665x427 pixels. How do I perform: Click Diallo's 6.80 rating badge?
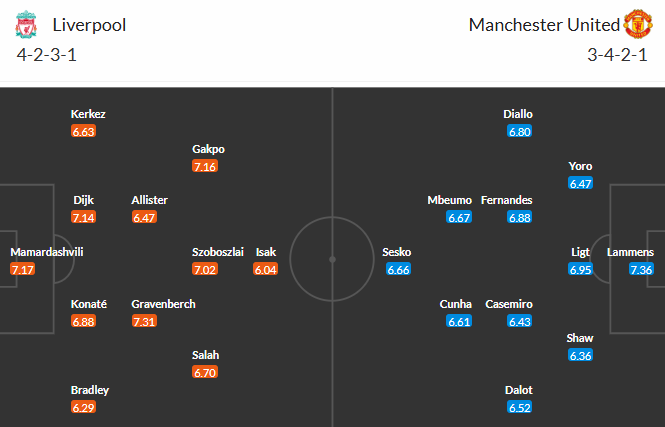519,131
